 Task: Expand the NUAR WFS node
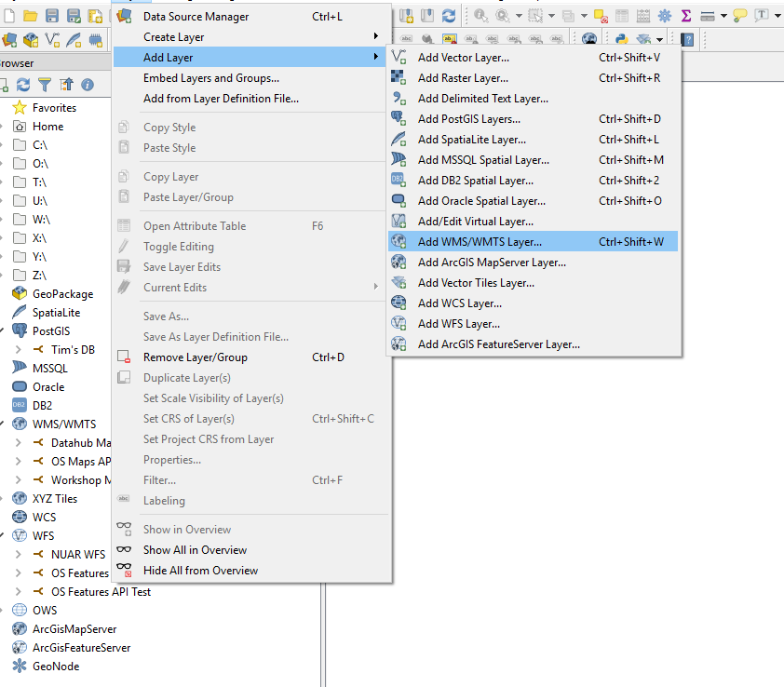pos(18,554)
